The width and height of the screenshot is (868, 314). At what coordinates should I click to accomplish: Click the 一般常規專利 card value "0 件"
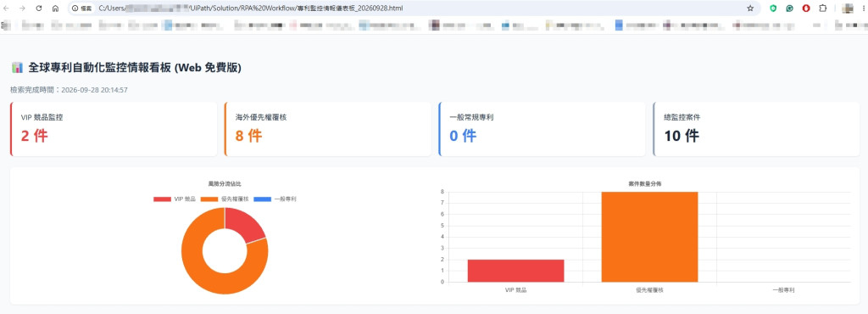[x=463, y=136]
